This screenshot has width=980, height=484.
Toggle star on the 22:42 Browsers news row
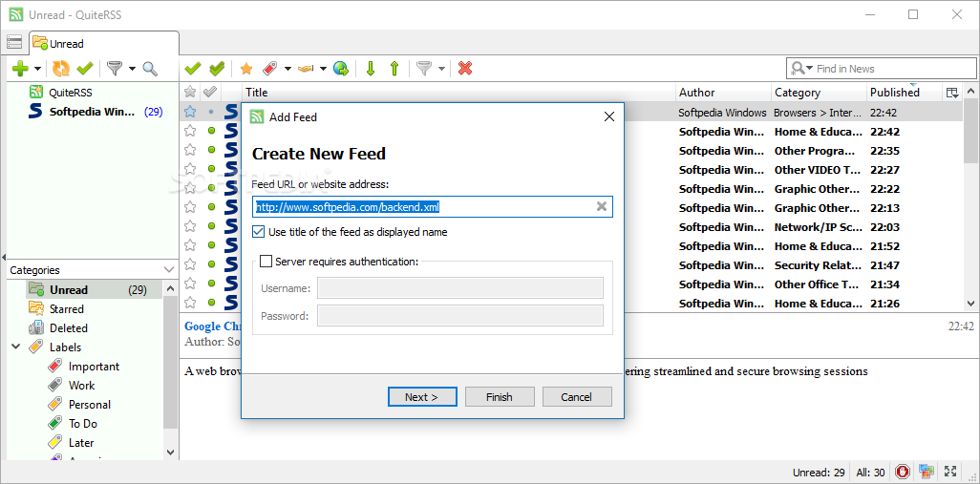190,112
